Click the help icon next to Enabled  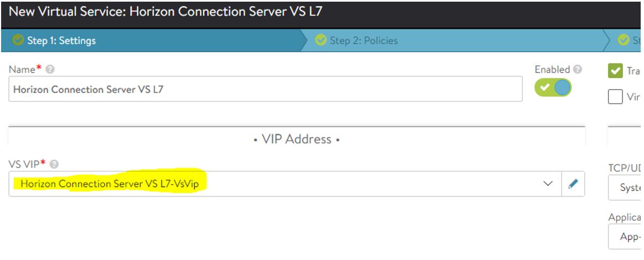click(578, 69)
